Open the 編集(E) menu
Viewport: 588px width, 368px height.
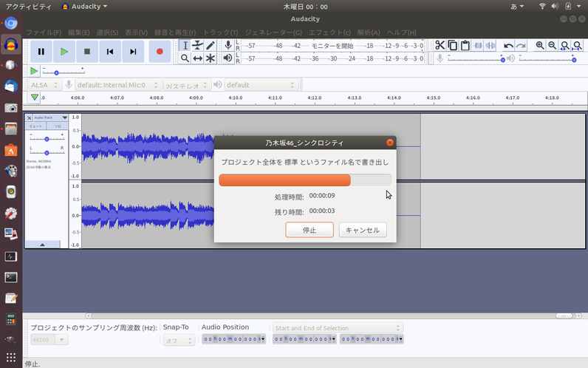click(x=79, y=33)
